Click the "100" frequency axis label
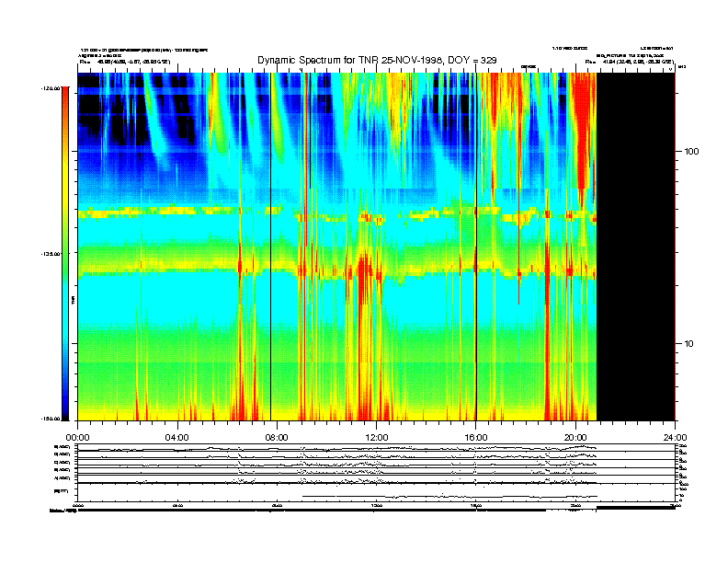Viewport: 728px width, 563px height. pyautogui.click(x=691, y=152)
